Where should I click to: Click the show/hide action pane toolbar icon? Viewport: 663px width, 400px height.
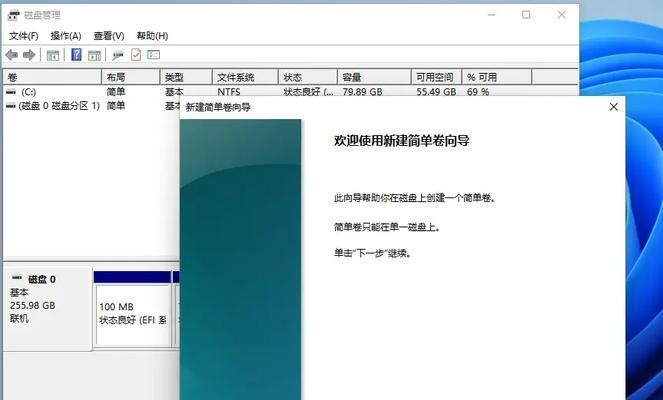click(x=94, y=55)
